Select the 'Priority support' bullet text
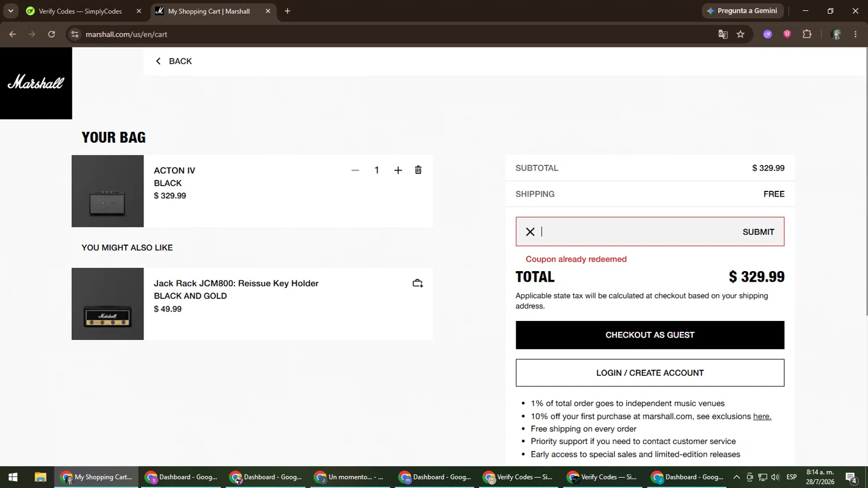 [633, 442]
